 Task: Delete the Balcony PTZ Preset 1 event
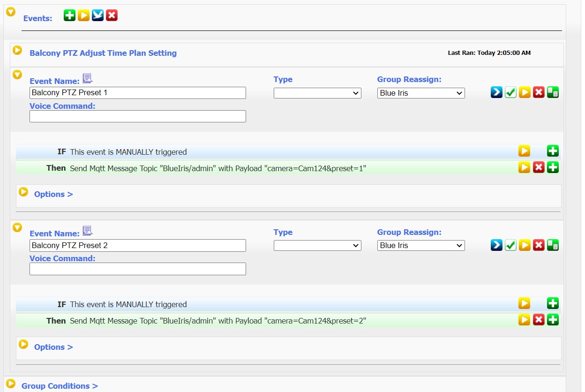[x=539, y=92]
